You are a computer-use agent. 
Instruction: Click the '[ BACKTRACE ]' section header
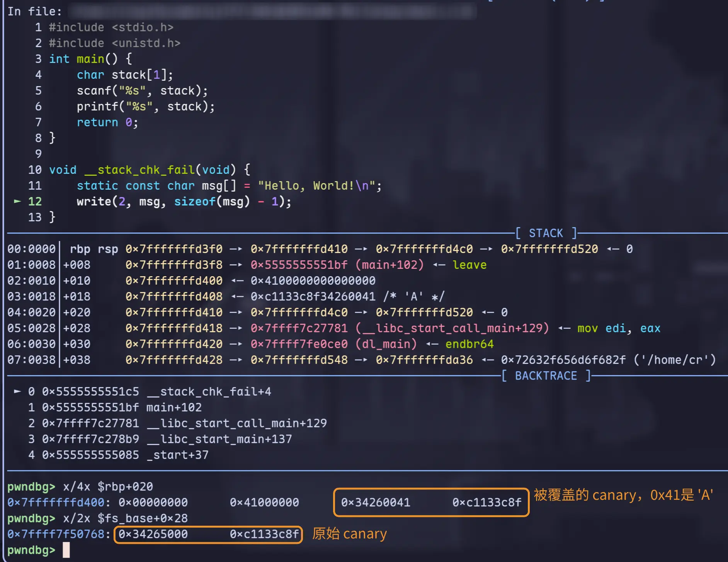pos(546,376)
